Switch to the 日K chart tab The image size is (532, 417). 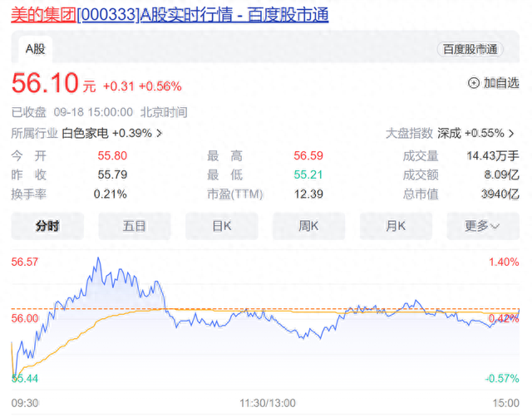222,226
